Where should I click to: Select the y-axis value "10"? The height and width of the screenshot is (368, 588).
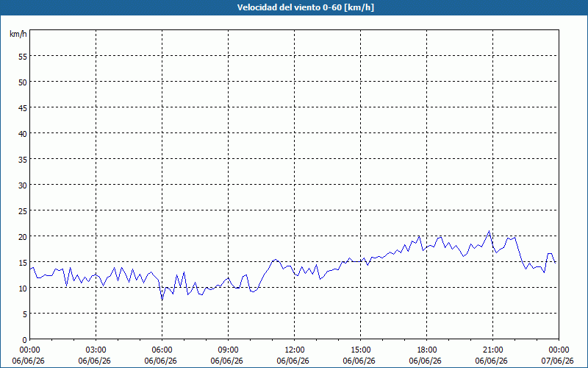tap(23, 288)
